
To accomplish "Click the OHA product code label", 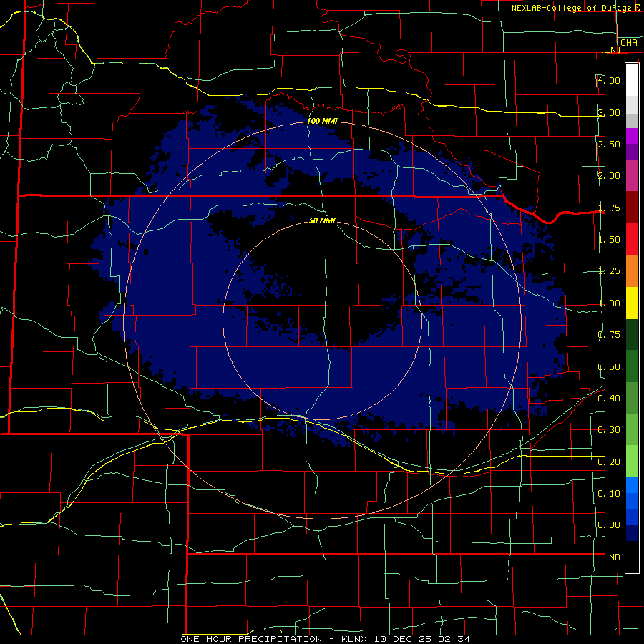I will [x=629, y=43].
